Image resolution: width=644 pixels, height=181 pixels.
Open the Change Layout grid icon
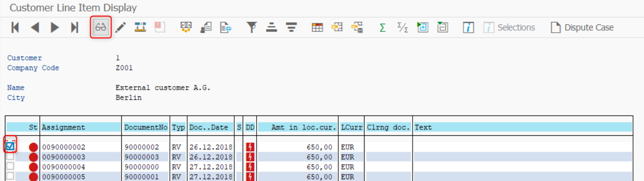click(317, 27)
